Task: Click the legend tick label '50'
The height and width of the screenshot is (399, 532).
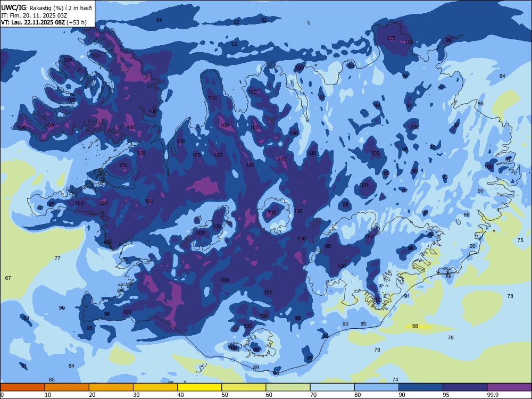Action: coord(225,395)
